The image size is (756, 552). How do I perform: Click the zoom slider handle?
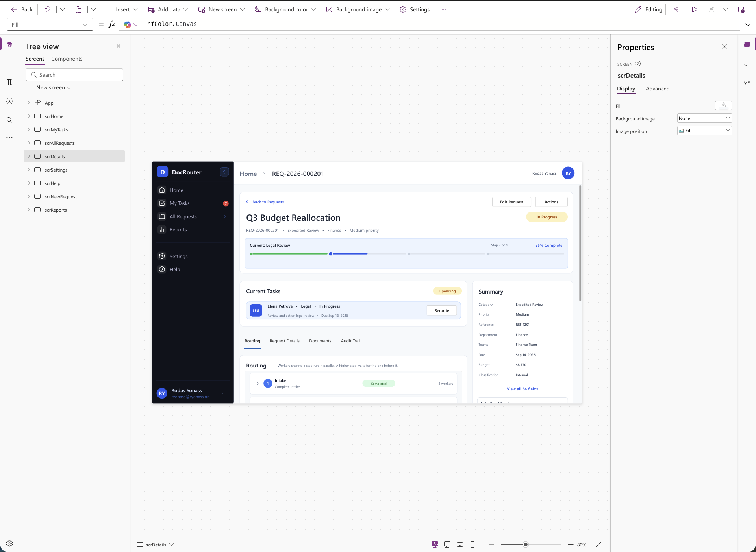coord(526,545)
